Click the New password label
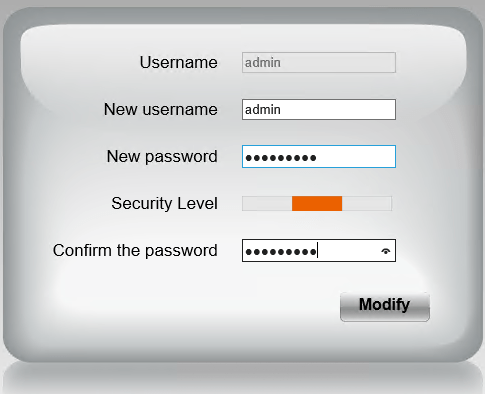This screenshot has width=485, height=394. tap(162, 157)
